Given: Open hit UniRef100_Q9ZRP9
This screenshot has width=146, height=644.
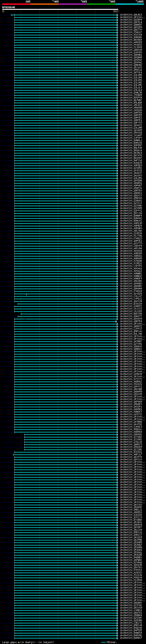Looking at the screenshot, I should 131,20.
